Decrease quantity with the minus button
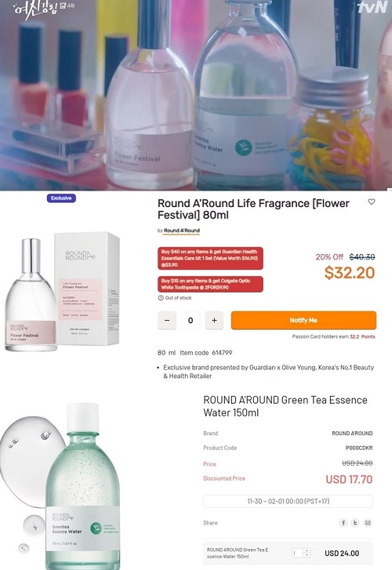 pos(167,320)
